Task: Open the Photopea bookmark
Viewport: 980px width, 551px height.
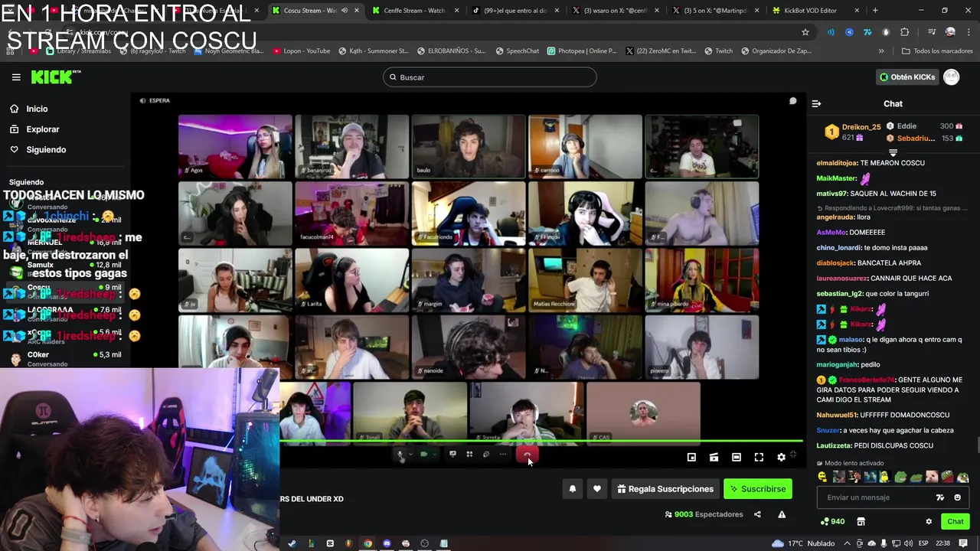Action: click(x=581, y=51)
